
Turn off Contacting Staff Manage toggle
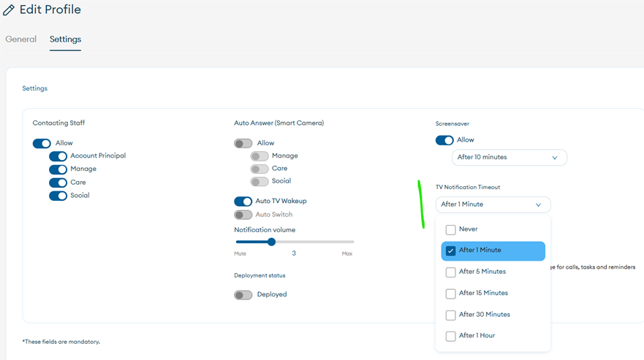point(58,169)
